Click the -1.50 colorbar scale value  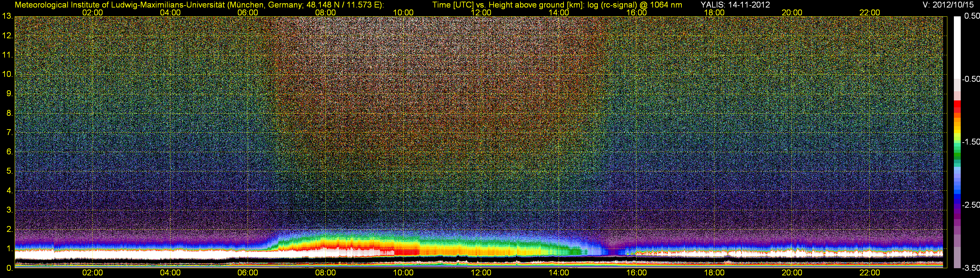pos(971,142)
